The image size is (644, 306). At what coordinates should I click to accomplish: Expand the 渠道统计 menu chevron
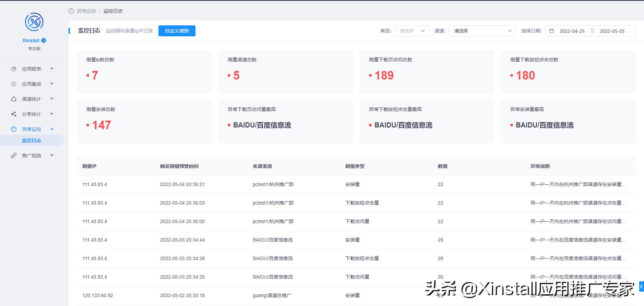pos(52,99)
